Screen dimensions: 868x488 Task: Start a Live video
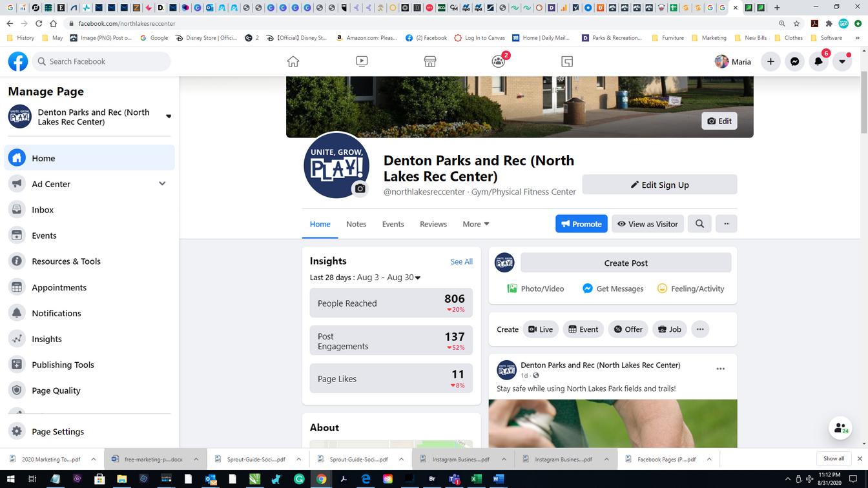(541, 329)
